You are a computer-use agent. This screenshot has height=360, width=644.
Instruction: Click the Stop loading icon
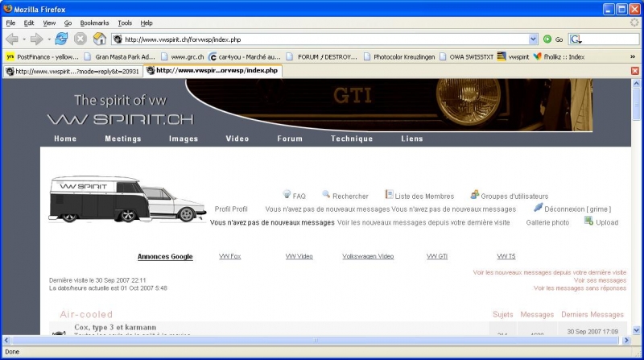pyautogui.click(x=80, y=39)
